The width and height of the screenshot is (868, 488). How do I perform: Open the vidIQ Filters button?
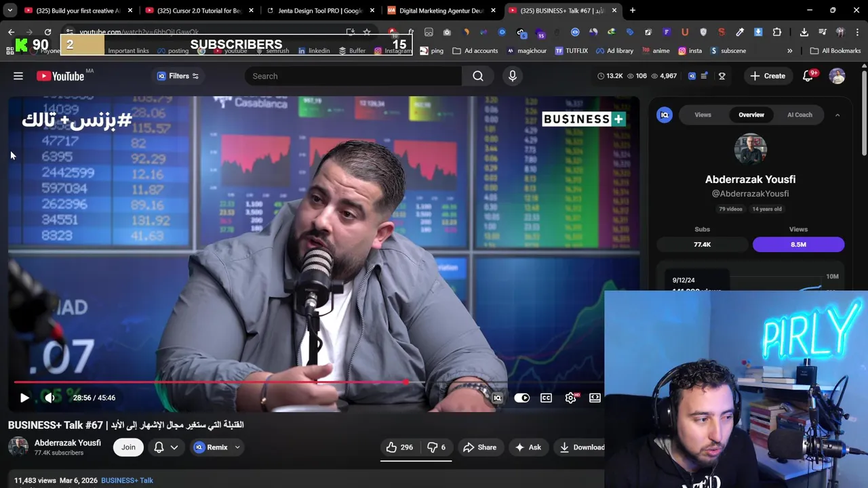point(178,76)
